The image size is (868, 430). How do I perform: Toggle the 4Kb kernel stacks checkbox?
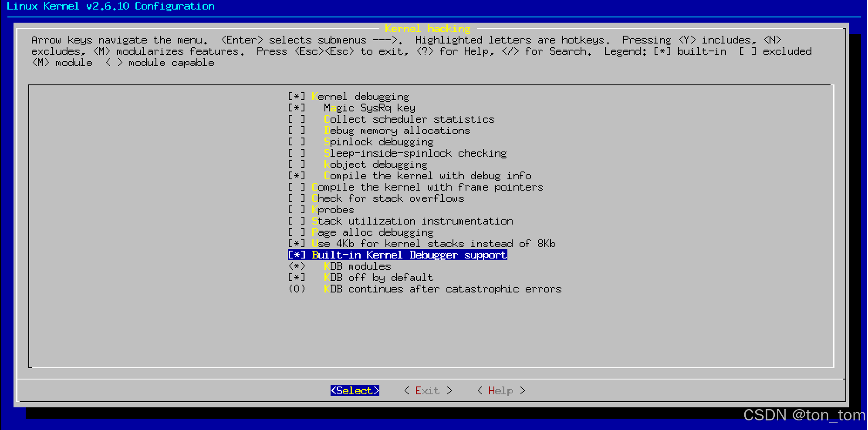297,243
